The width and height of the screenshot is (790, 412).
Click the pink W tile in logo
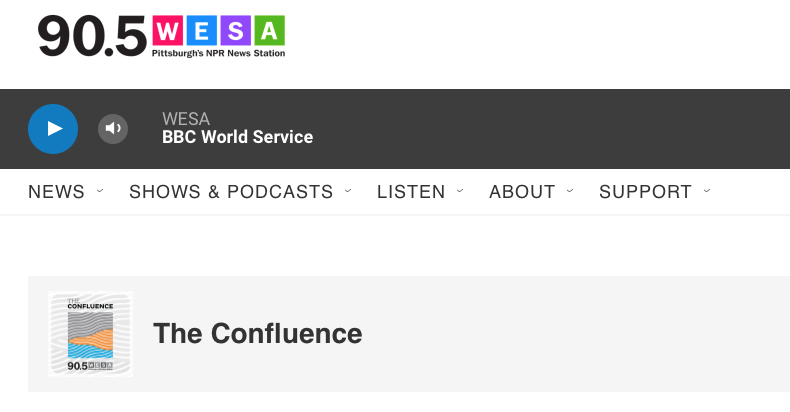point(168,31)
